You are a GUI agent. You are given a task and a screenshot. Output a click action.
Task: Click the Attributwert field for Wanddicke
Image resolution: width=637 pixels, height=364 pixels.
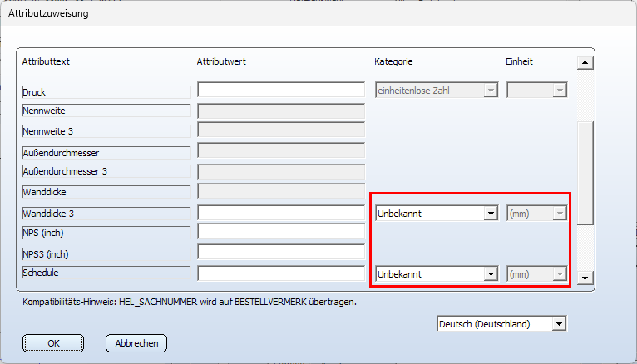tap(281, 191)
